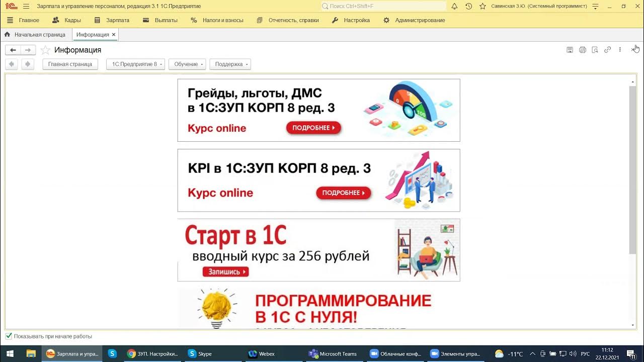The height and width of the screenshot is (362, 644).
Task: Open the 1C main menu hamburger icon
Action: [26, 6]
